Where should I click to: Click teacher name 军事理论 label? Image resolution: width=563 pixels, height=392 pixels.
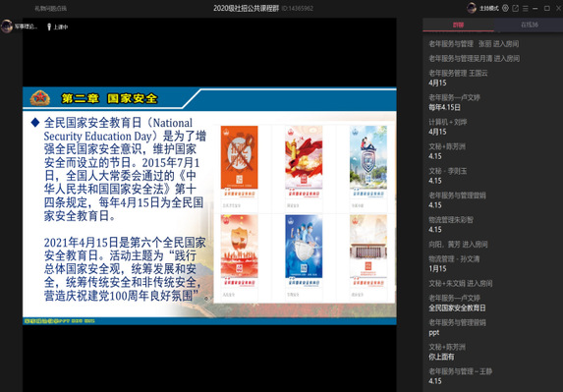coord(26,27)
